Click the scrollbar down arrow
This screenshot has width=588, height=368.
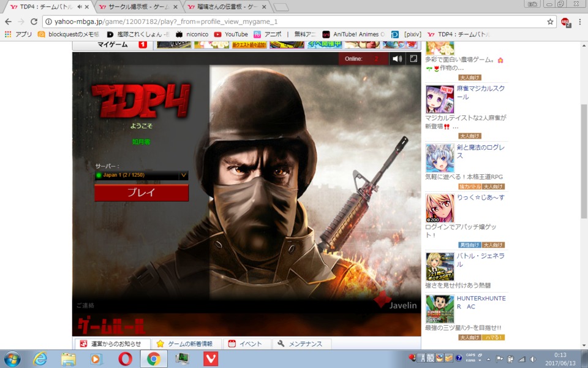(x=584, y=345)
